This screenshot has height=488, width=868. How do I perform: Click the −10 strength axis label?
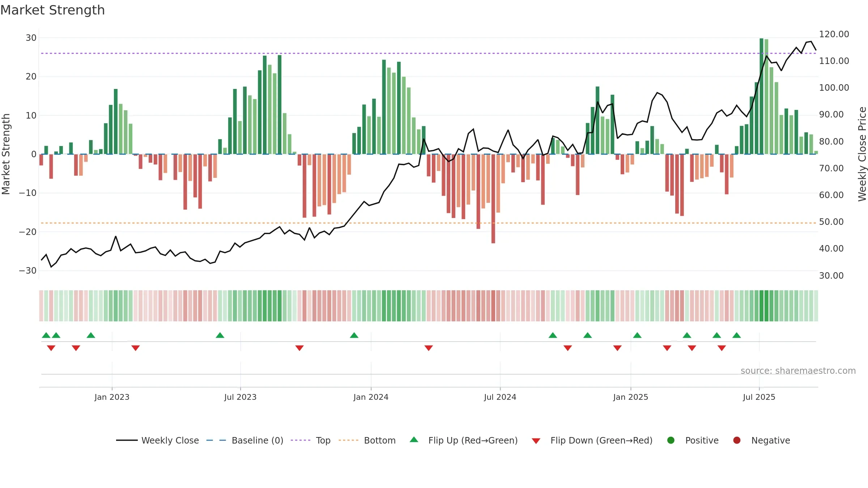(28, 193)
